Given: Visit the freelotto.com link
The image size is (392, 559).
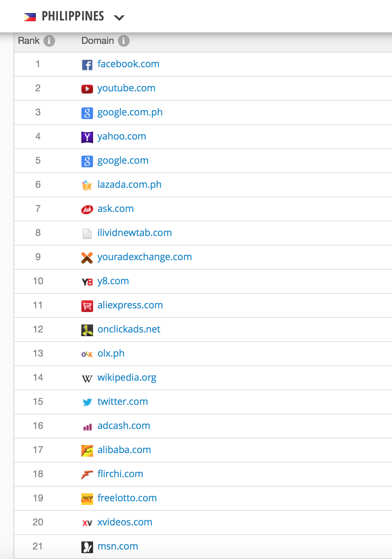Looking at the screenshot, I should 127,498.
